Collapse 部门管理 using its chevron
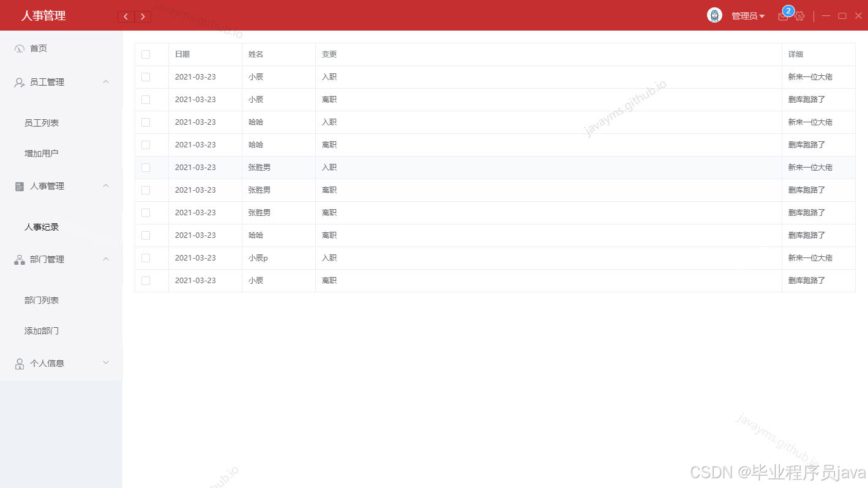868x488 pixels. coord(106,259)
